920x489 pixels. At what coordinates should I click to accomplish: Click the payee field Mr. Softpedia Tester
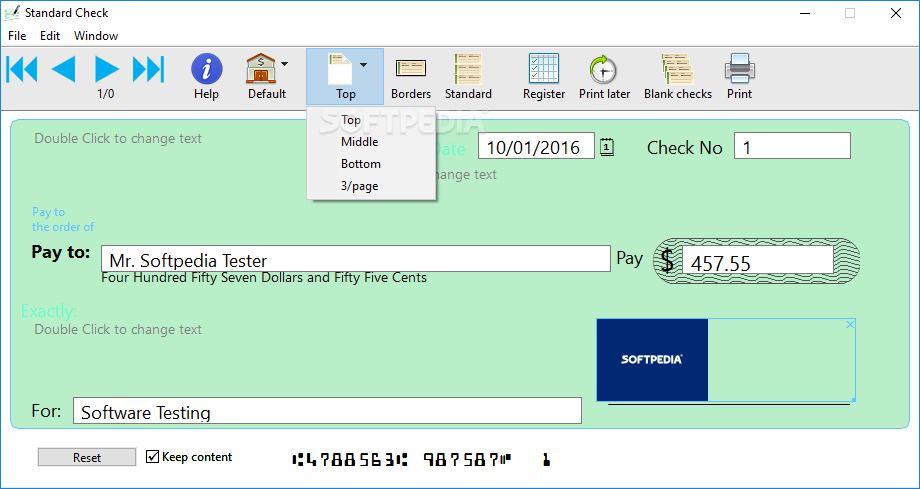[x=356, y=259]
